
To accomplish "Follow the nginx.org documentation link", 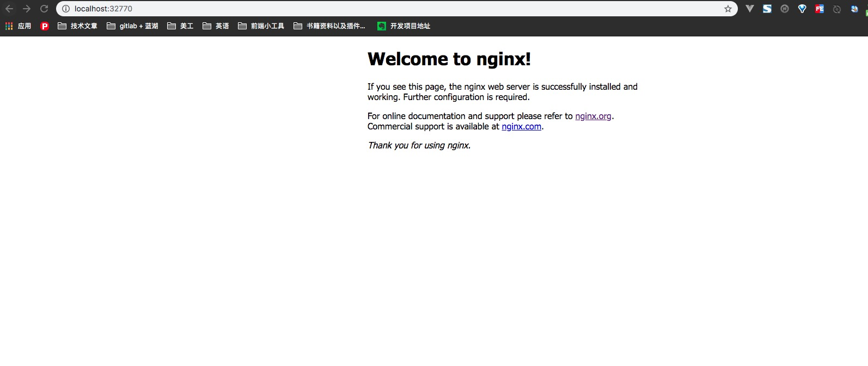I will (x=593, y=116).
